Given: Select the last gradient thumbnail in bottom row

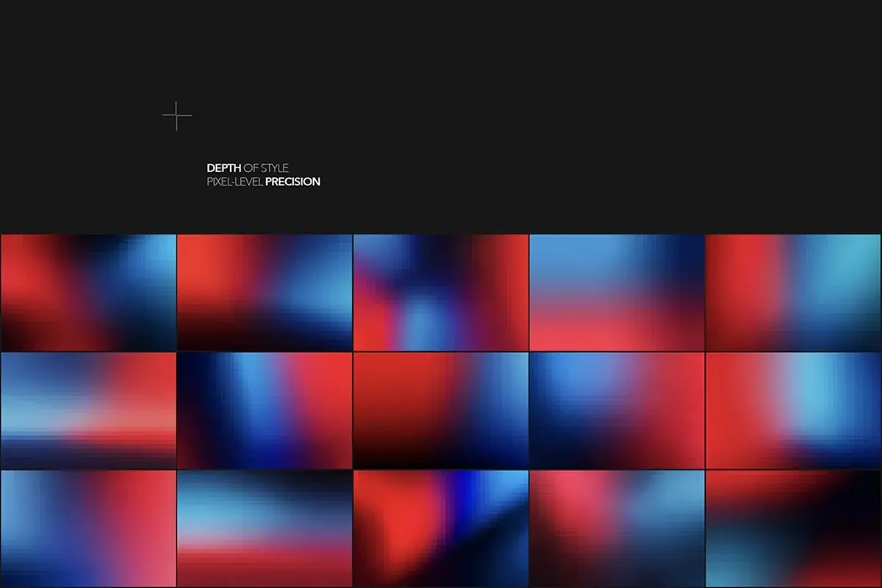Looking at the screenshot, I should (x=793, y=528).
